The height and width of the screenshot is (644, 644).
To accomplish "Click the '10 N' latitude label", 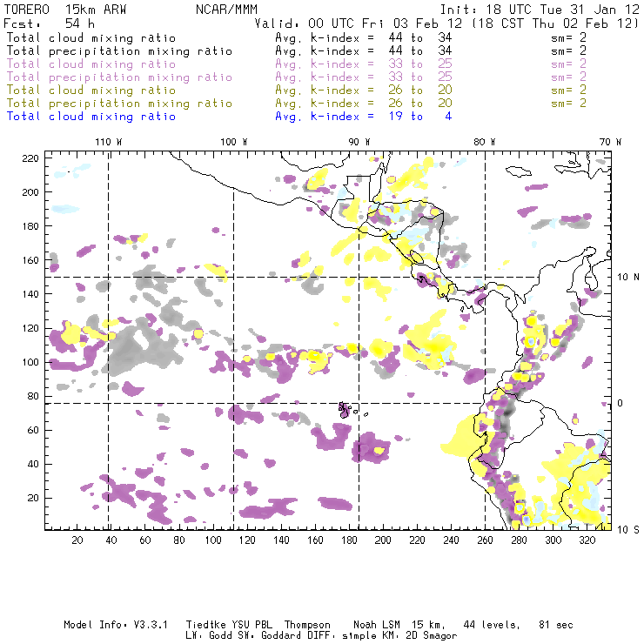I will pyautogui.click(x=628, y=278).
